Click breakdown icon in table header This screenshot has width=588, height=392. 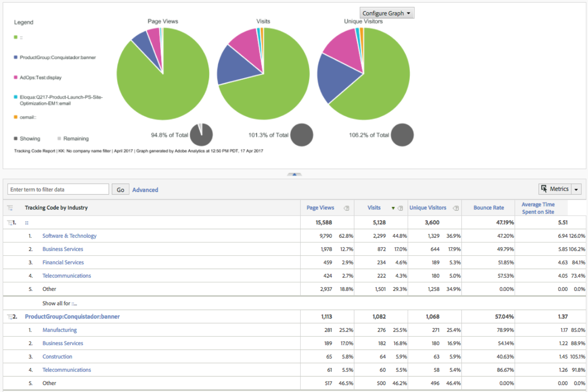10,208
